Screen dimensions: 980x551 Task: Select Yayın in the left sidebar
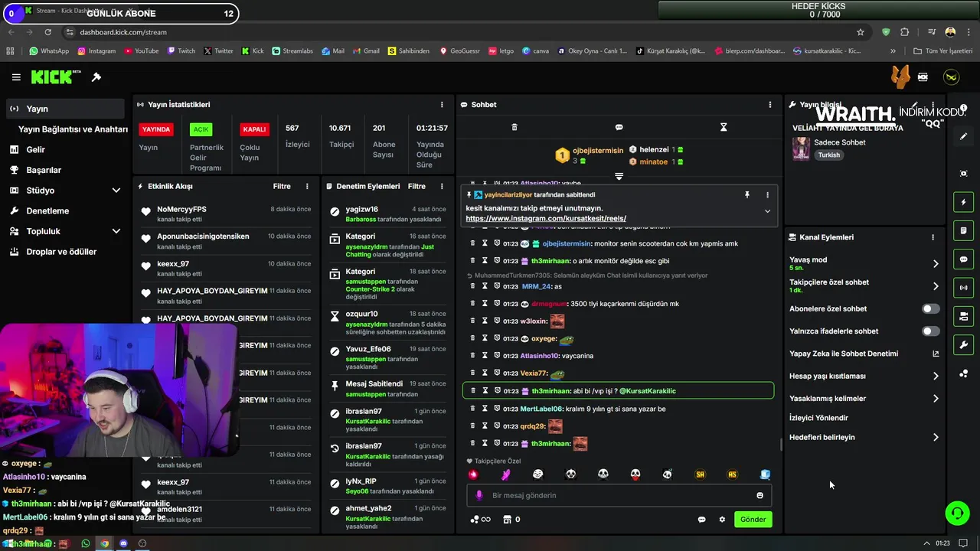(x=65, y=109)
